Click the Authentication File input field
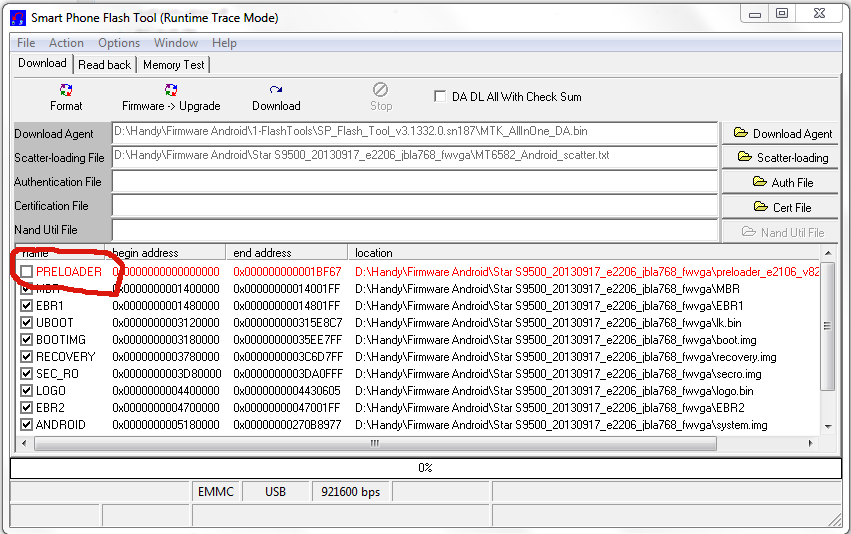 415,181
